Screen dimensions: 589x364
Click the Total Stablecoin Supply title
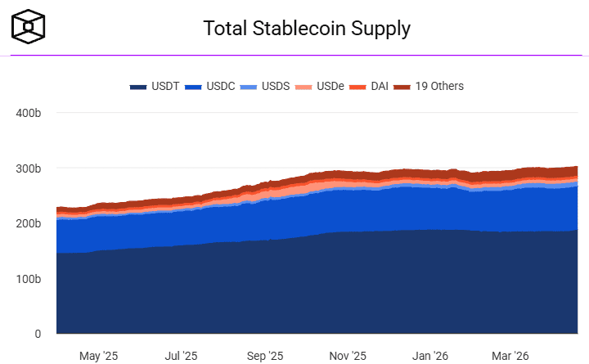click(x=307, y=29)
